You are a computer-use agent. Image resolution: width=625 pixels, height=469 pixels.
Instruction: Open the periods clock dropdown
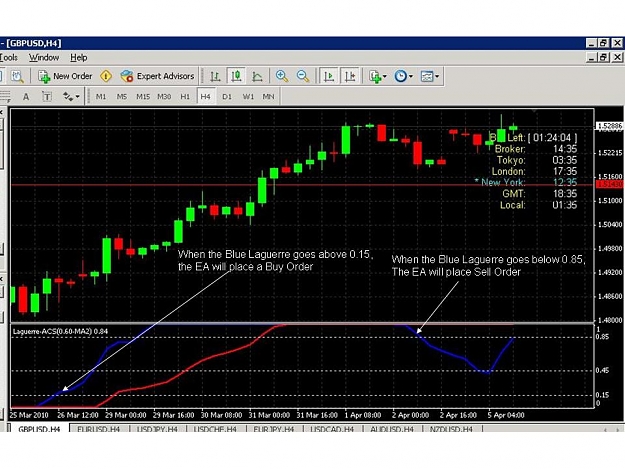(x=403, y=76)
